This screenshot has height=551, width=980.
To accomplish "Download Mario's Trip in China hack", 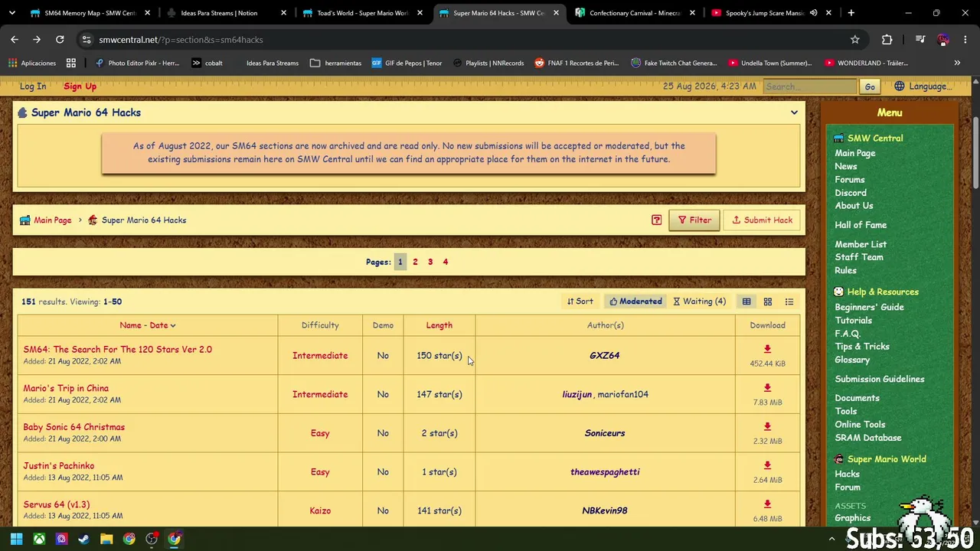I will point(767,388).
